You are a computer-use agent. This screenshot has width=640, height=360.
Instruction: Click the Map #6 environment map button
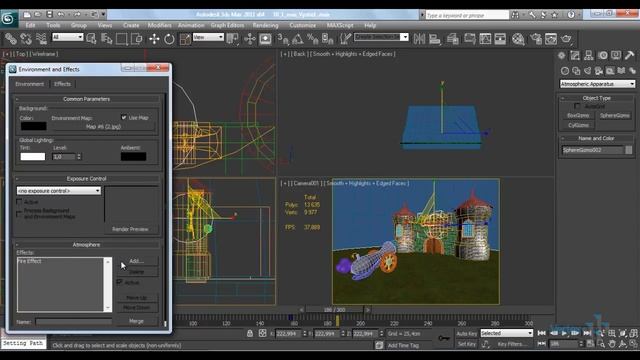[103, 127]
